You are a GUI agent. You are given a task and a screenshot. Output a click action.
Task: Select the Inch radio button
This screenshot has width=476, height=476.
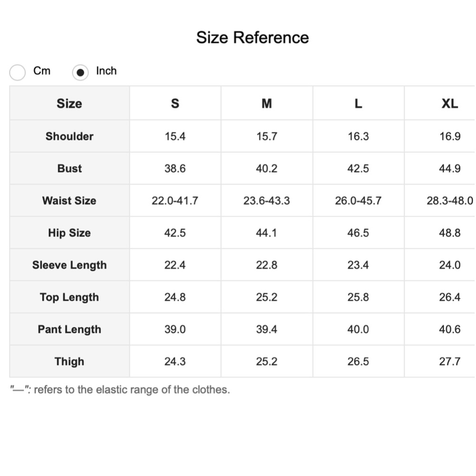80,72
